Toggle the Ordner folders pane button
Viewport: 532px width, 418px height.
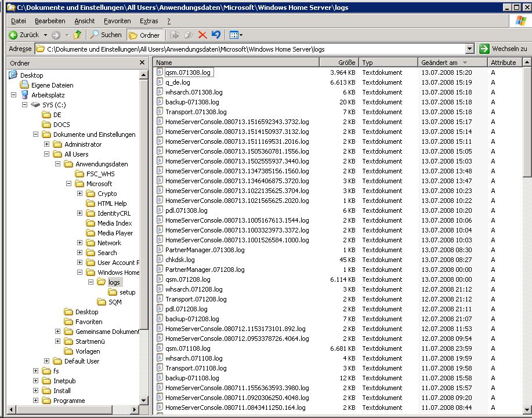pos(145,35)
